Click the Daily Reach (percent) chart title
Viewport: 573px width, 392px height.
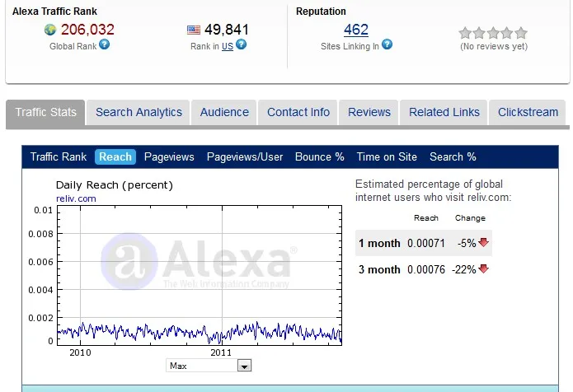pos(115,185)
